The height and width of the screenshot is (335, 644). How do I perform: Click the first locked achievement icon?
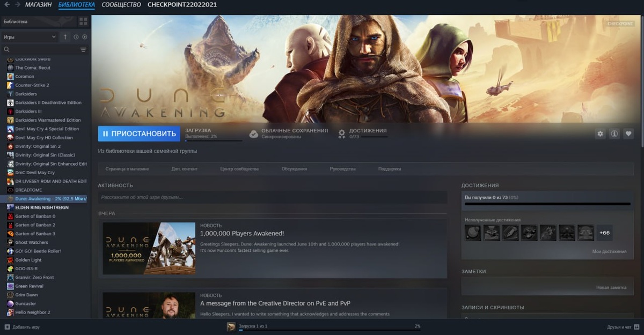pyautogui.click(x=473, y=233)
